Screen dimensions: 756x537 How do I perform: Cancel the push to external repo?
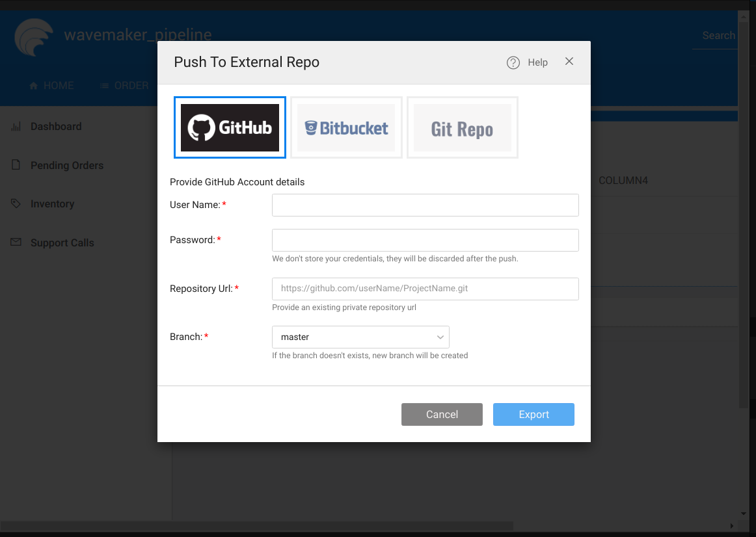442,414
